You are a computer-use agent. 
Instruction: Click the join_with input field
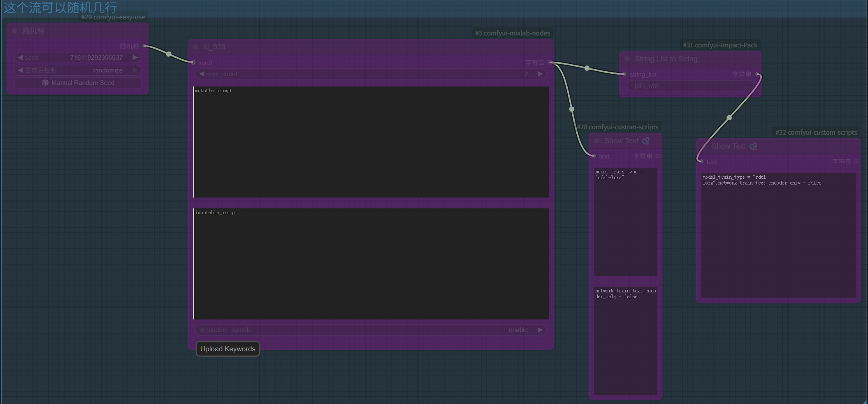690,86
